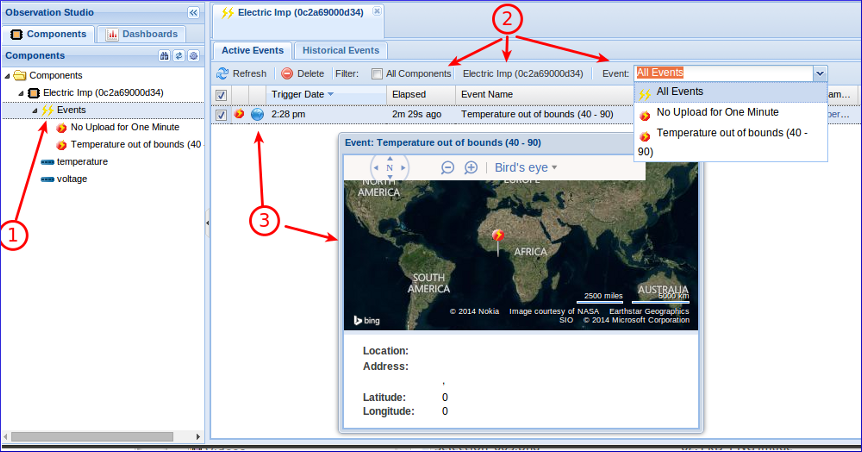Viewport: 862px width, 452px height.
Task: Open the Event filter dropdown arrow
Action: tap(820, 73)
